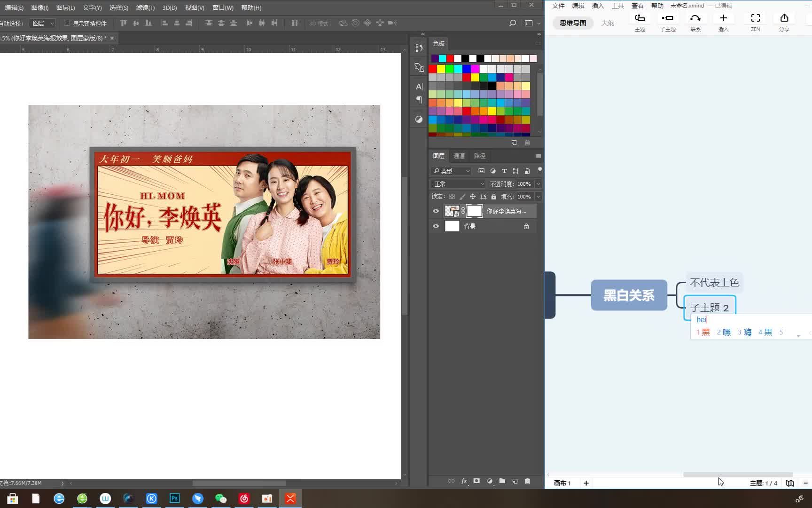
Task: Enable the 显示变换控件 checkbox
Action: pos(67,23)
